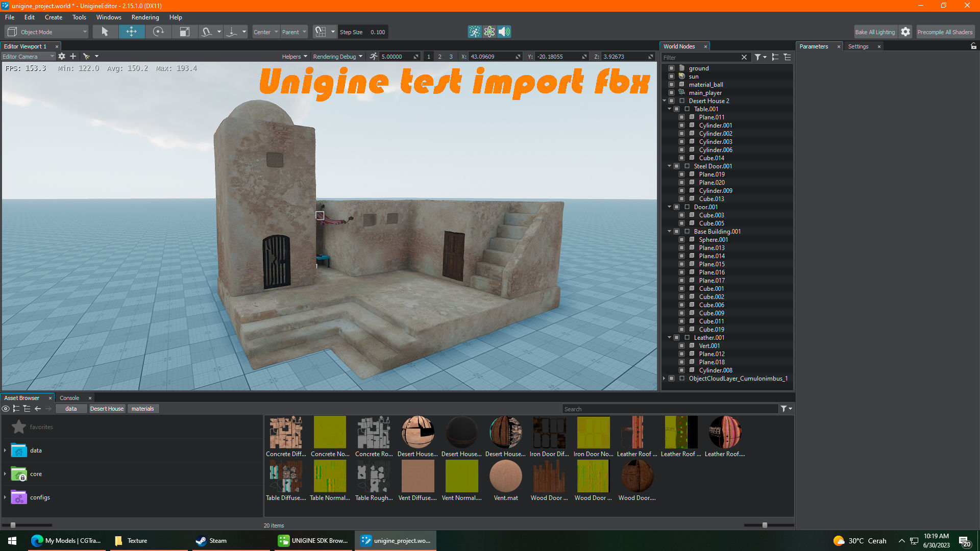The width and height of the screenshot is (980, 551).
Task: Toggle Physics simulation atom icon
Action: coord(489,32)
